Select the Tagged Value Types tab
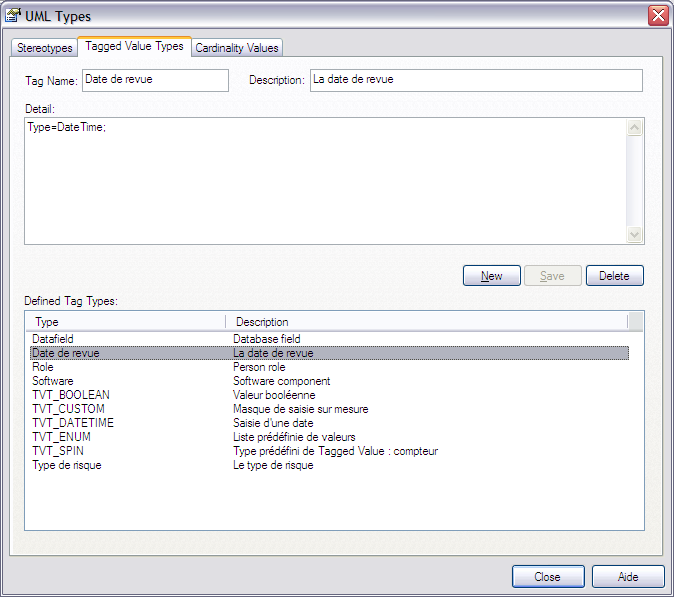Screen dimensions: 674x597 tap(134, 46)
